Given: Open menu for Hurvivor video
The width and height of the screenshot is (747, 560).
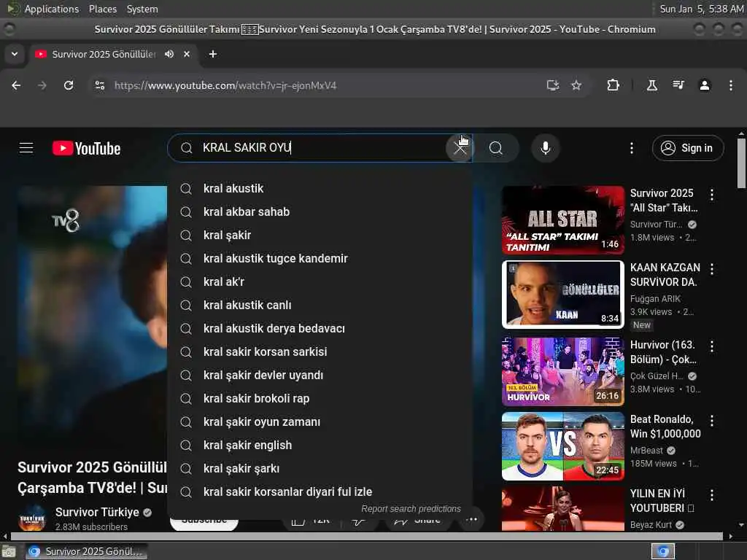Looking at the screenshot, I should [x=712, y=346].
